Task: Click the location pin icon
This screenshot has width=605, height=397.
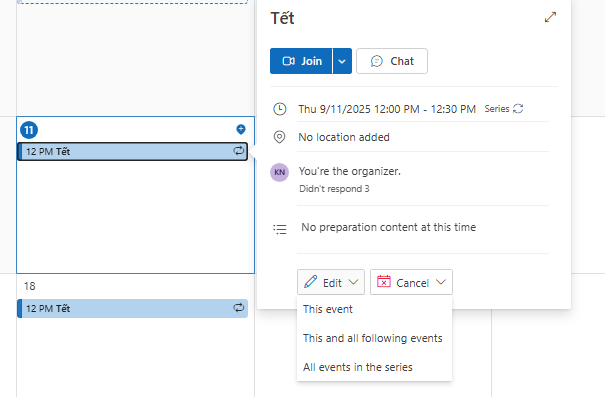Action: (279, 137)
